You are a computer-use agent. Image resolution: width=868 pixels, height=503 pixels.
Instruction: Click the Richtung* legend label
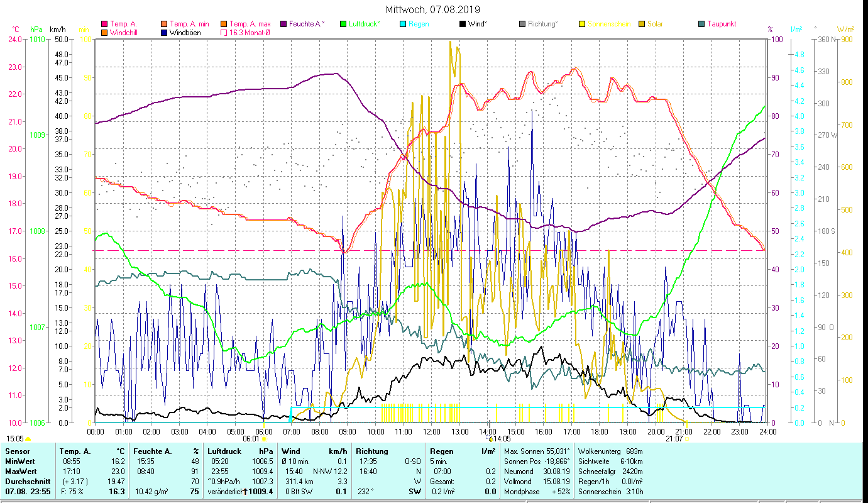coord(542,24)
